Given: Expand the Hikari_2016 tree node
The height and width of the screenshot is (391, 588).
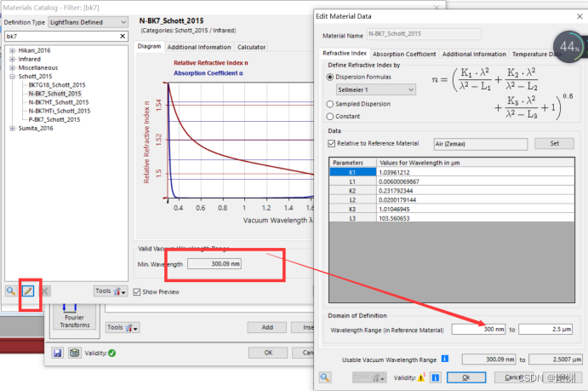Looking at the screenshot, I should (x=13, y=50).
